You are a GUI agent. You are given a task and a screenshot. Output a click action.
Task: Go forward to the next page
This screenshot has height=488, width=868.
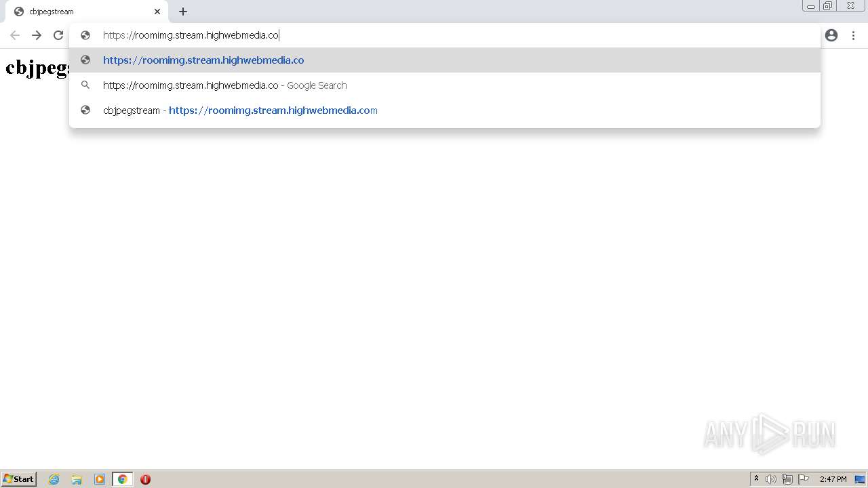[x=37, y=35]
